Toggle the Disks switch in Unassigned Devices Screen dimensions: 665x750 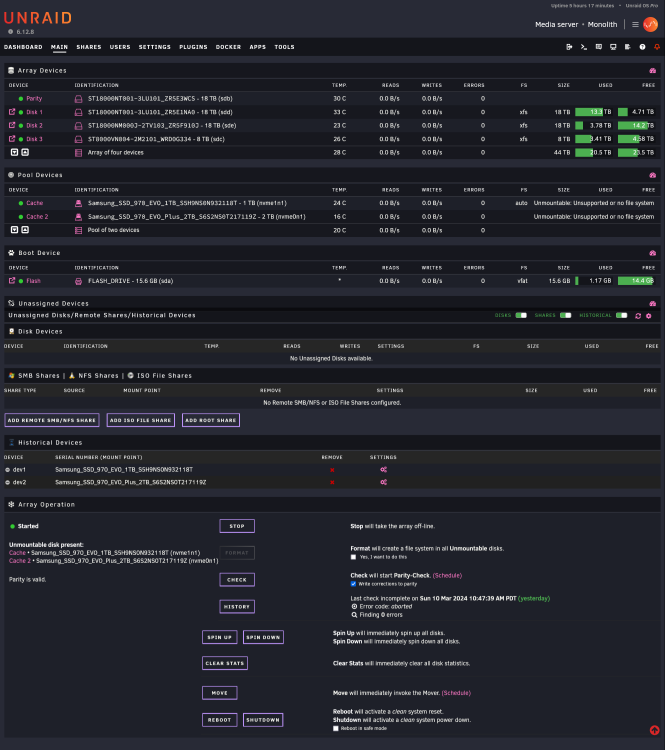point(521,316)
